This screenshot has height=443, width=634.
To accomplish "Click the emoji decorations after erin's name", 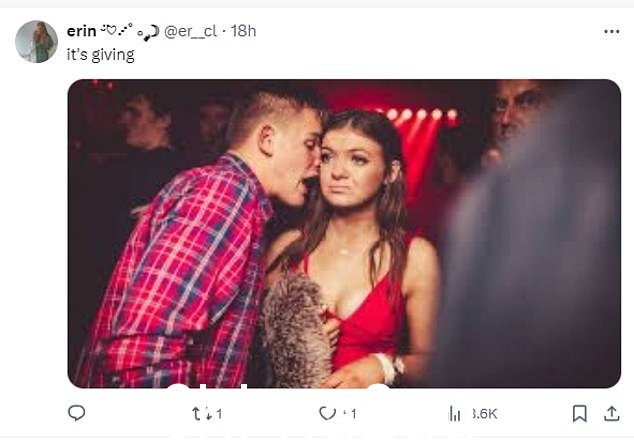I will [x=129, y=32].
